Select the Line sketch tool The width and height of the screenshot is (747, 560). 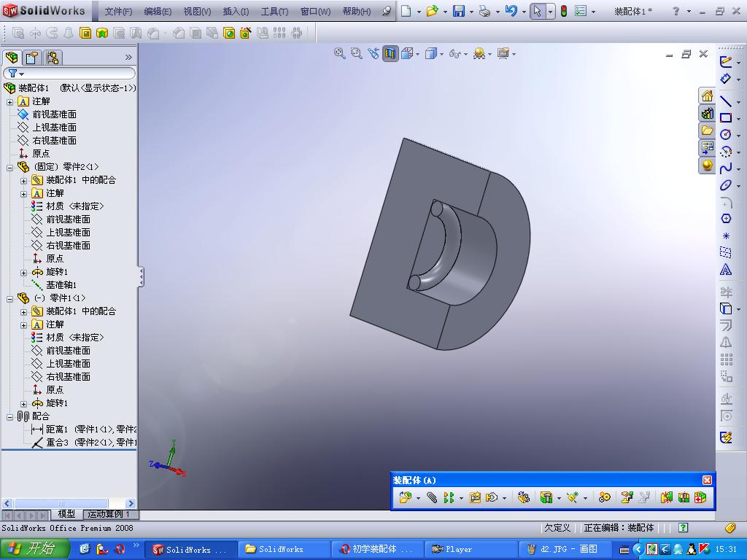click(x=725, y=101)
